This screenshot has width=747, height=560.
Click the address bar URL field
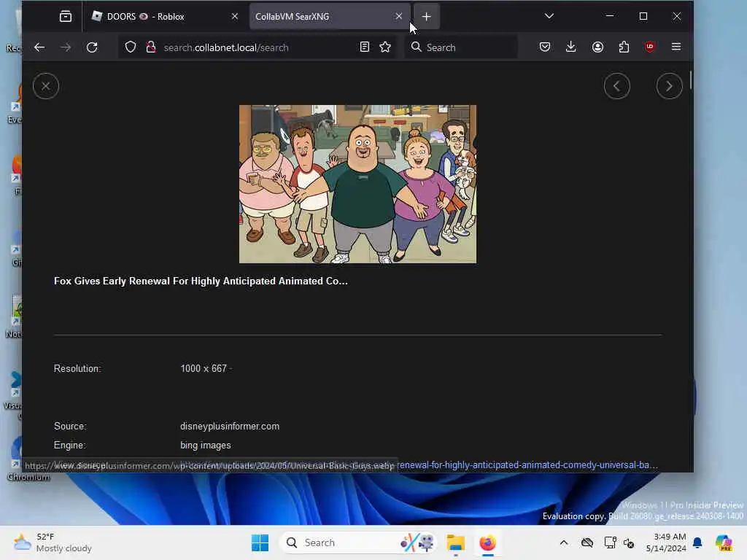click(258, 47)
